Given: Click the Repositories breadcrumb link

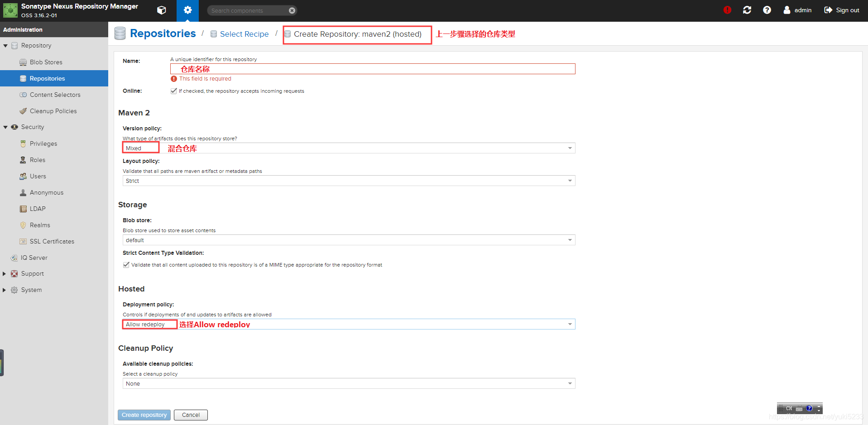Looking at the screenshot, I should [x=163, y=33].
